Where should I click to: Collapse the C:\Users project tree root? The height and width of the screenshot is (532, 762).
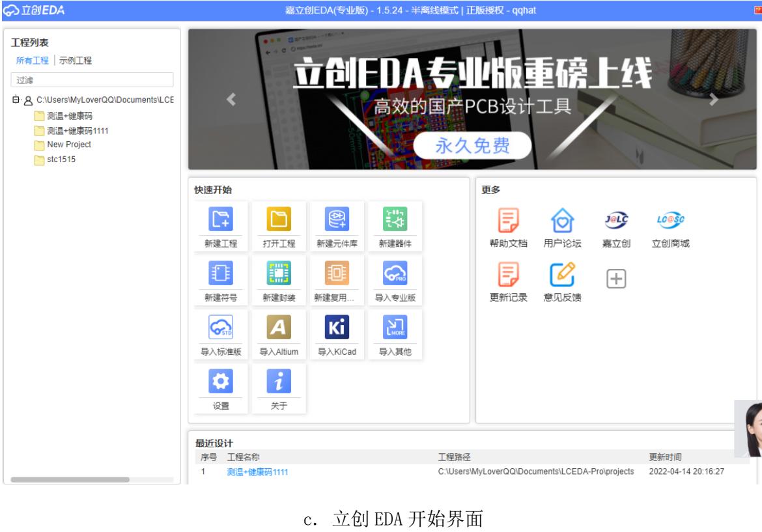point(15,100)
